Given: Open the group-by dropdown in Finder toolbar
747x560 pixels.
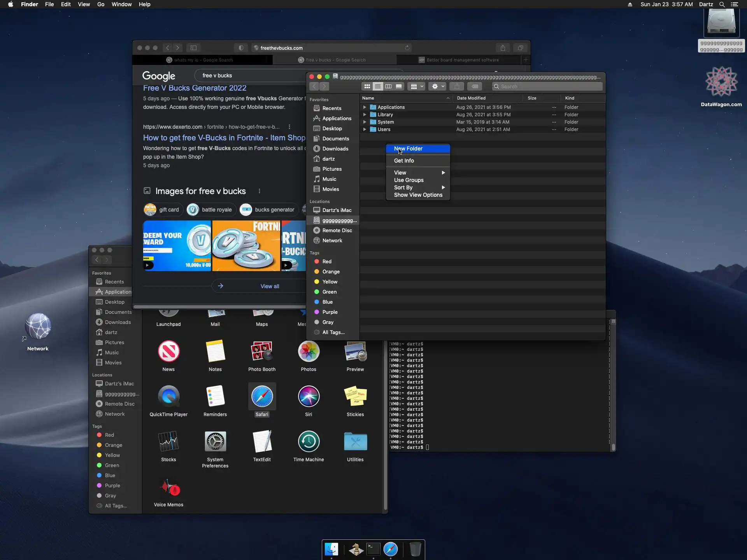Looking at the screenshot, I should click(x=417, y=86).
